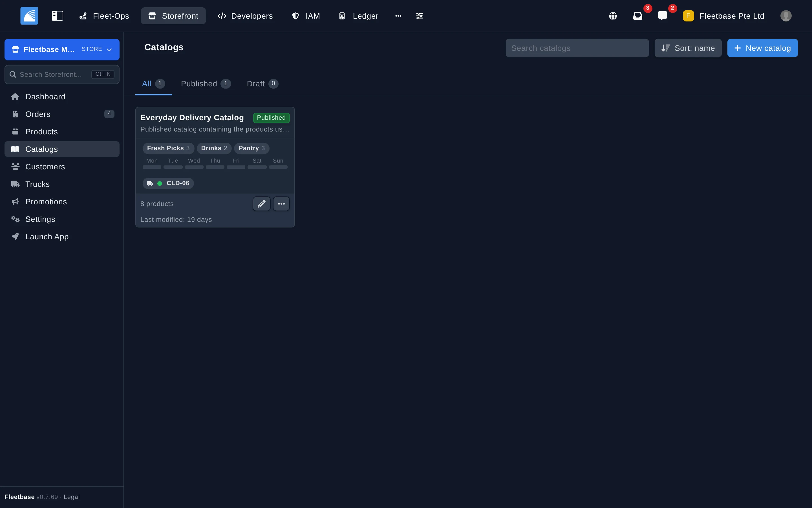812x508 pixels.
Task: Click the Orders count badge 4
Action: (109, 114)
